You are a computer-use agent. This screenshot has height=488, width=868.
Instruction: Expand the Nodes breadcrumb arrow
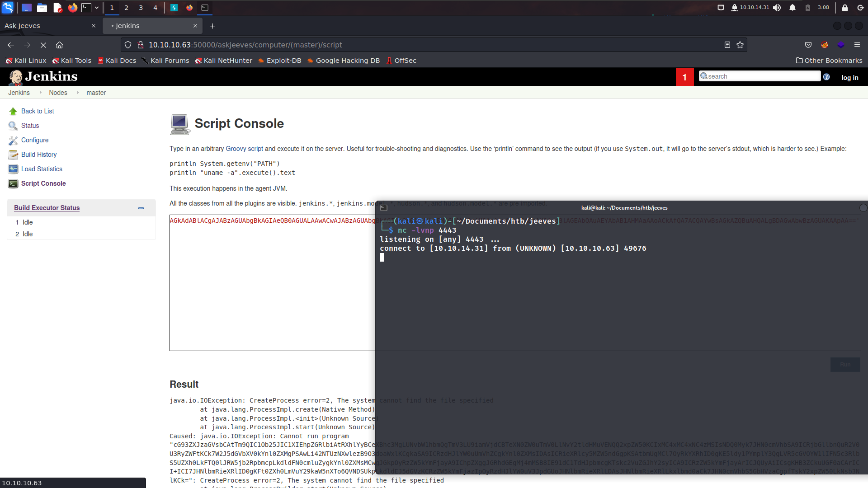point(78,93)
